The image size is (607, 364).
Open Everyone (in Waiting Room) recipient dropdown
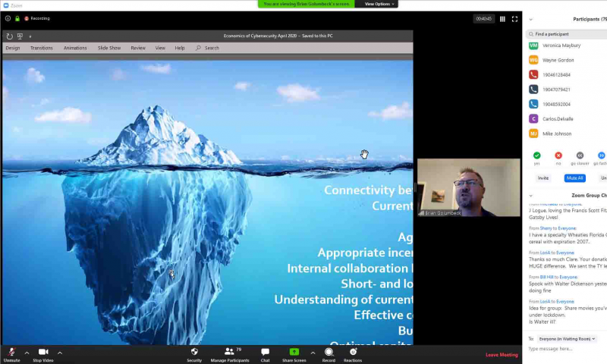[567, 339]
